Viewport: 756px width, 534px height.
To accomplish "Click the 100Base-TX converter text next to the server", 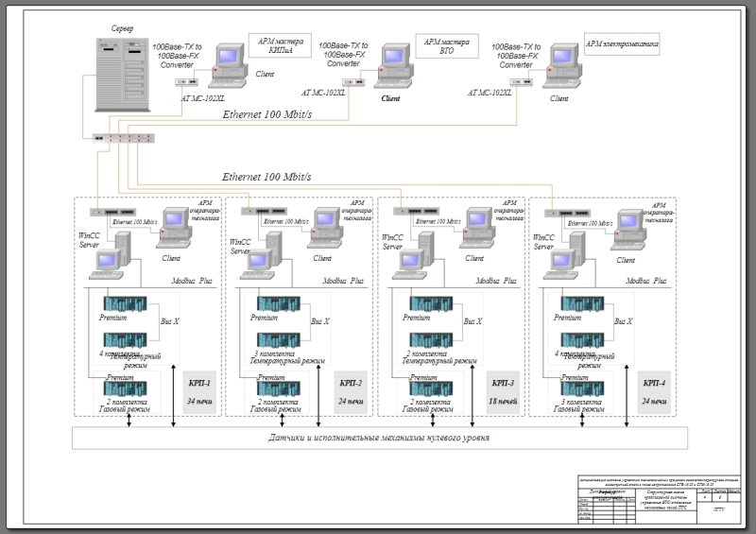I will pyautogui.click(x=177, y=56).
